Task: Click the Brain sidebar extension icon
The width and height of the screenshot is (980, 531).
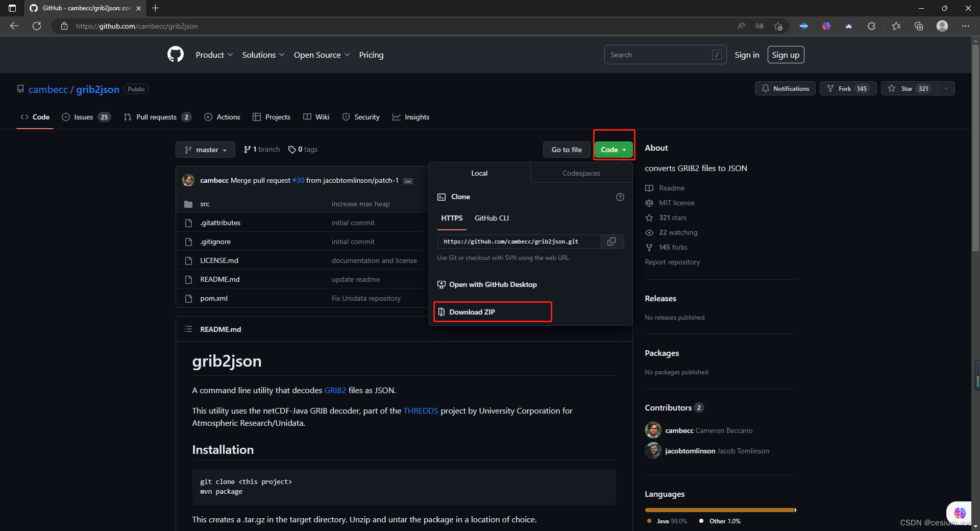Action: (x=960, y=512)
